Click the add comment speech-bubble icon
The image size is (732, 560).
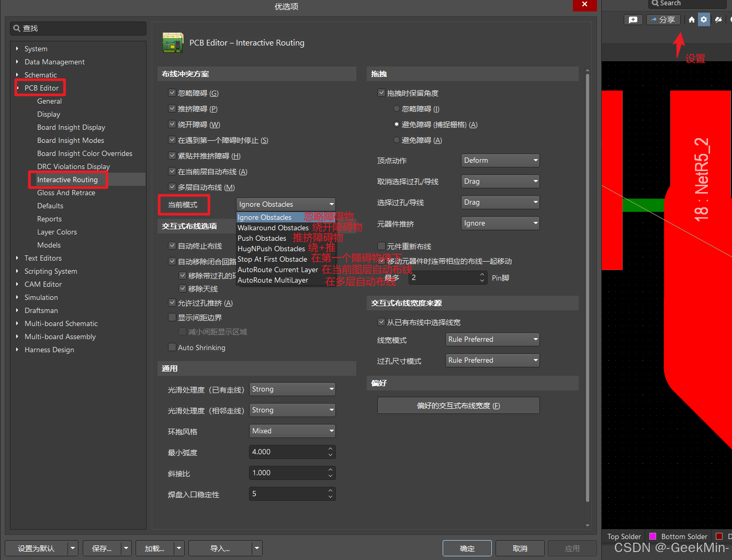(x=633, y=19)
